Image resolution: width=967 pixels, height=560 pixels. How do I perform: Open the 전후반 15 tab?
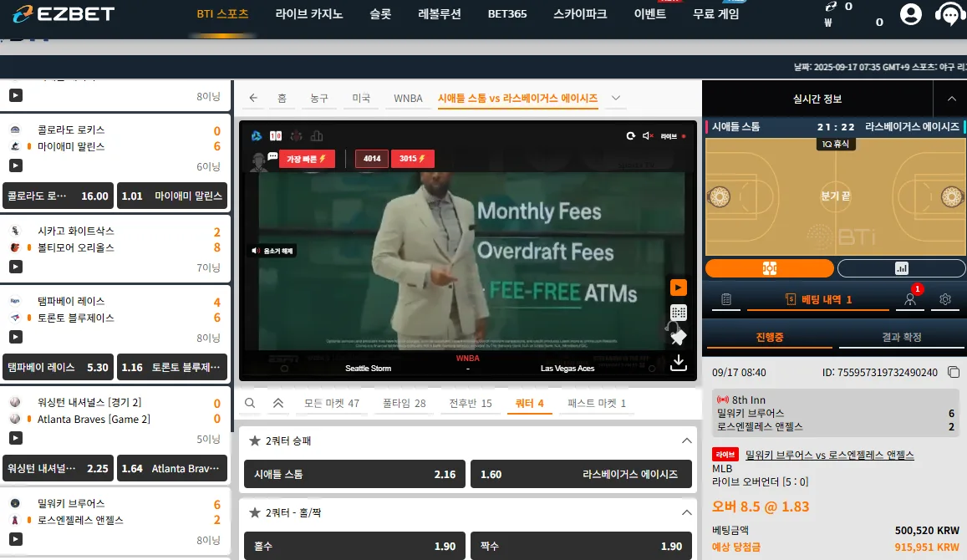pos(470,403)
